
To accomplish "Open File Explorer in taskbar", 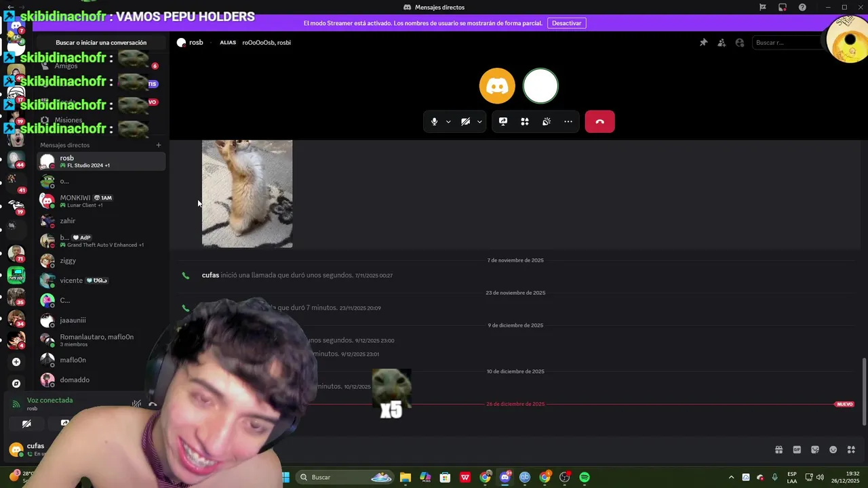I will tap(406, 477).
